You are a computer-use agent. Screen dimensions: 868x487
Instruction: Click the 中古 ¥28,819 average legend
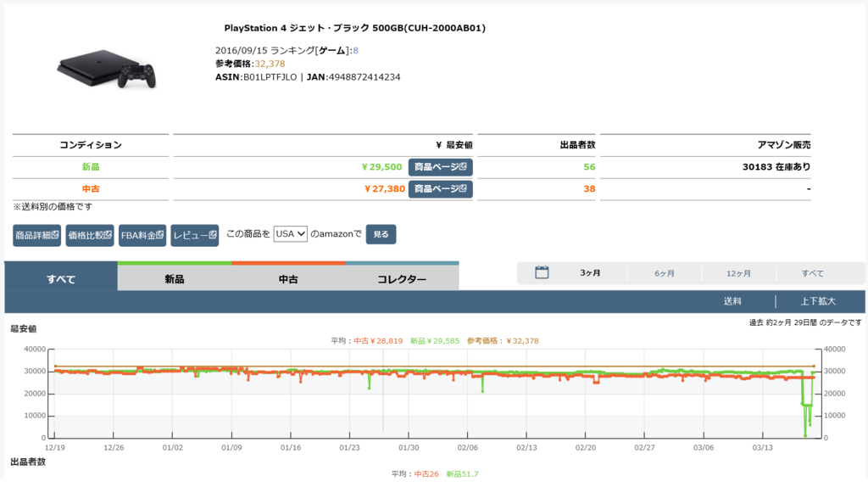click(378, 341)
